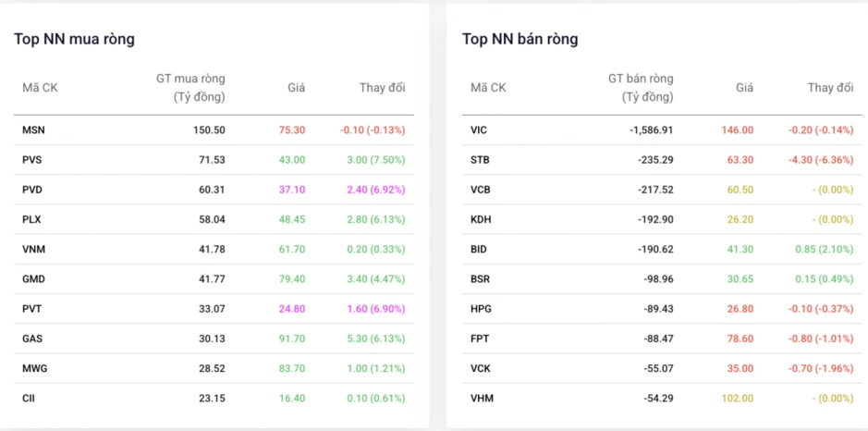Open the PVD ticker row

pos(32,190)
